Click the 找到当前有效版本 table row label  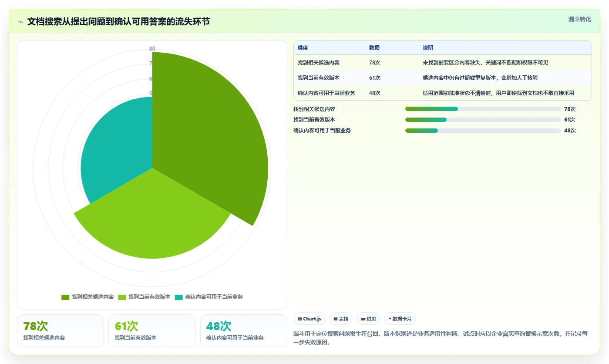319,78
